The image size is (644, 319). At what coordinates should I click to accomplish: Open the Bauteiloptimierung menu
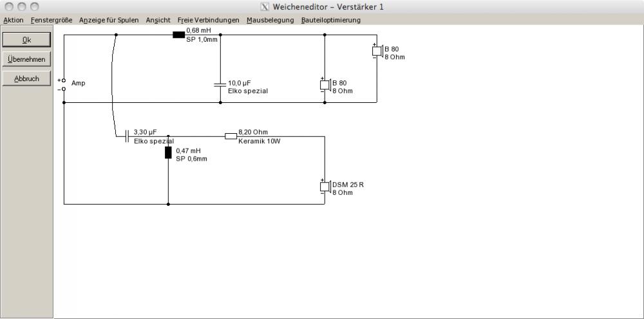coord(330,20)
